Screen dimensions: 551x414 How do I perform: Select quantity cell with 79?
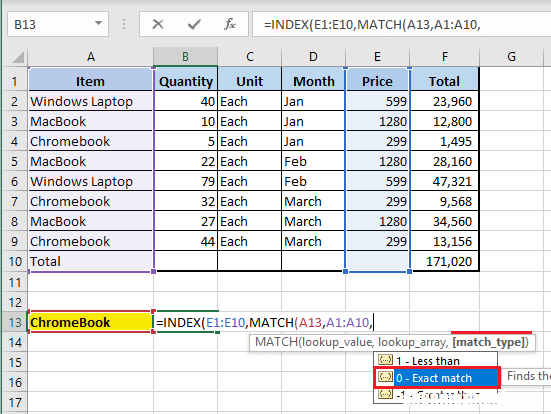point(186,181)
